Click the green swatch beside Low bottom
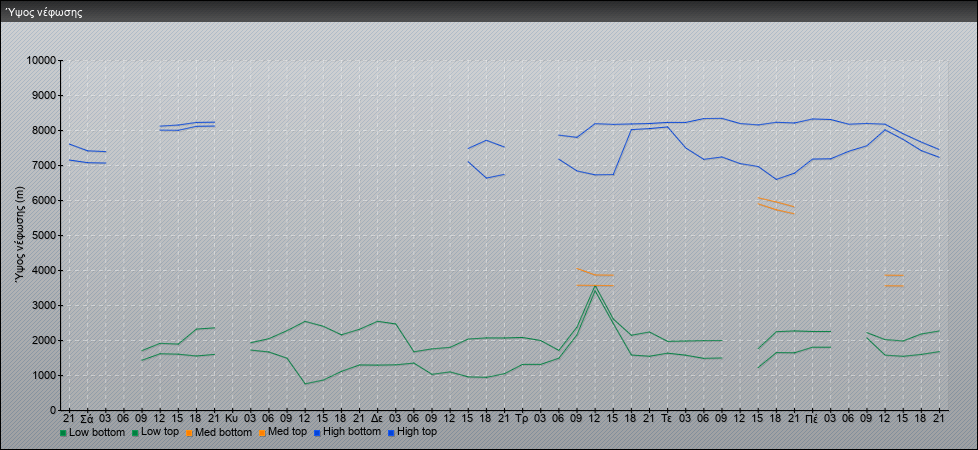 (63, 433)
